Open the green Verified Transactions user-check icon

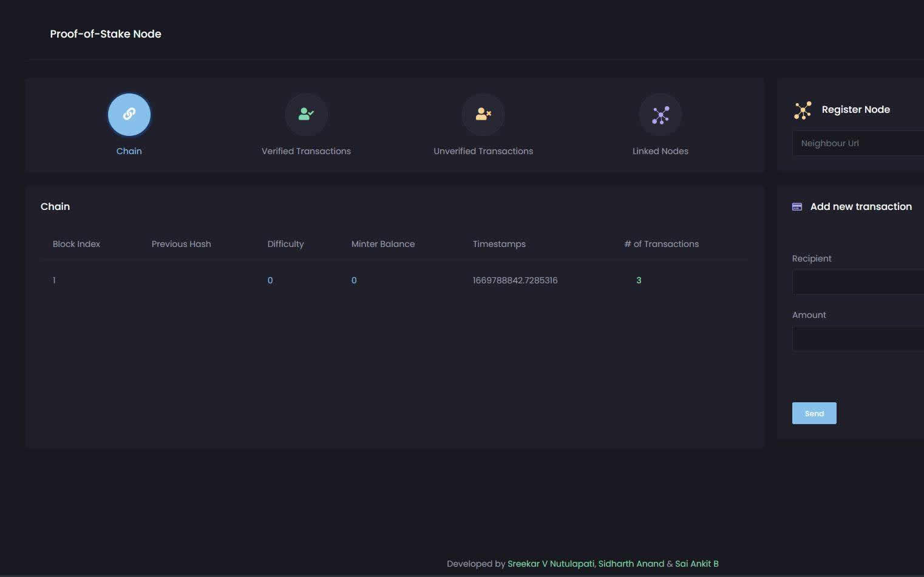[306, 114]
